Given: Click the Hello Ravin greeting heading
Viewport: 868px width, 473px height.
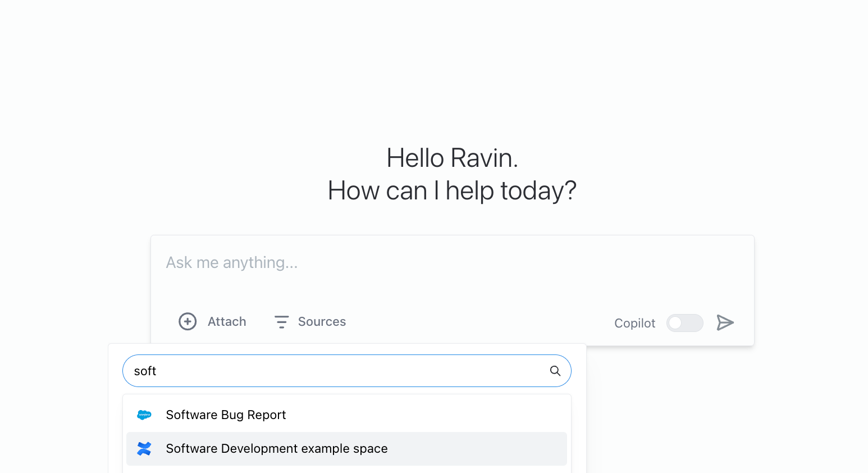Looking at the screenshot, I should [452, 158].
